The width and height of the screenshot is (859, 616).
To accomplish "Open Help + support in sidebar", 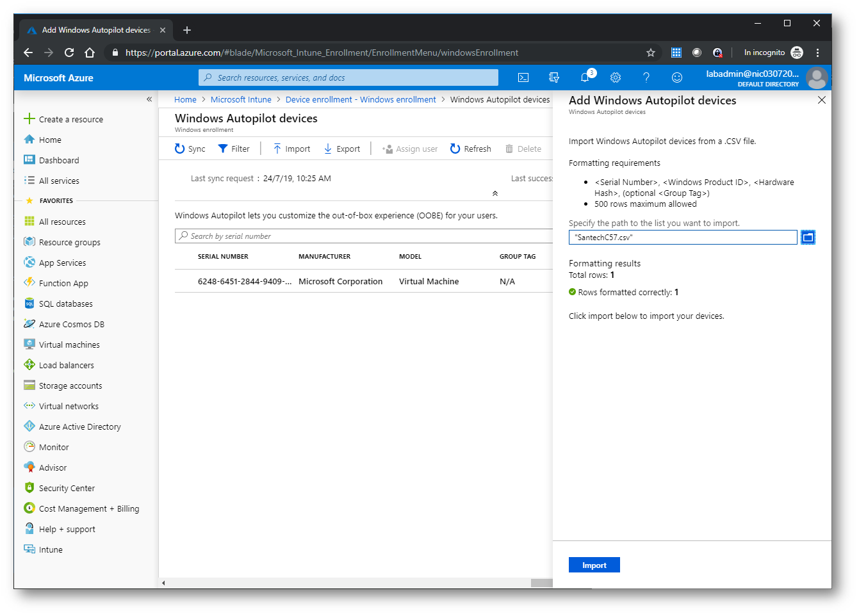I will click(x=60, y=529).
